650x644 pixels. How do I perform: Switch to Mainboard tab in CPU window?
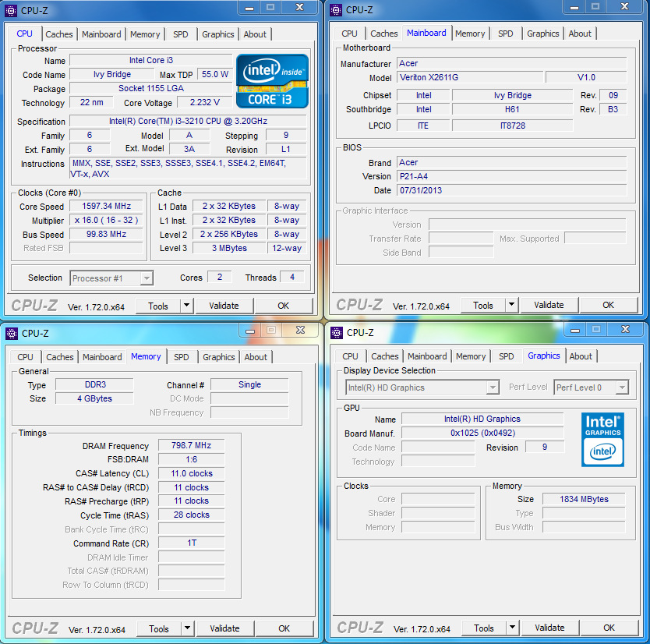[x=101, y=34]
